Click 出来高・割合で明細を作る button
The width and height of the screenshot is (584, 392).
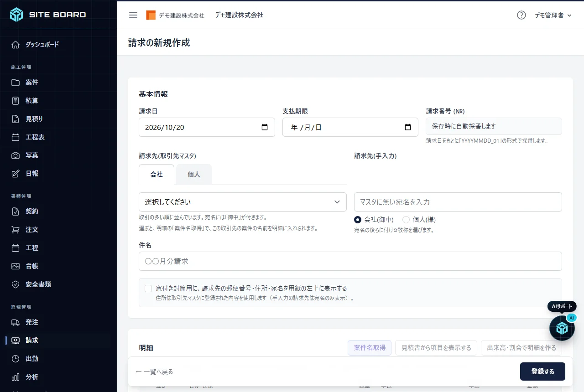point(521,348)
